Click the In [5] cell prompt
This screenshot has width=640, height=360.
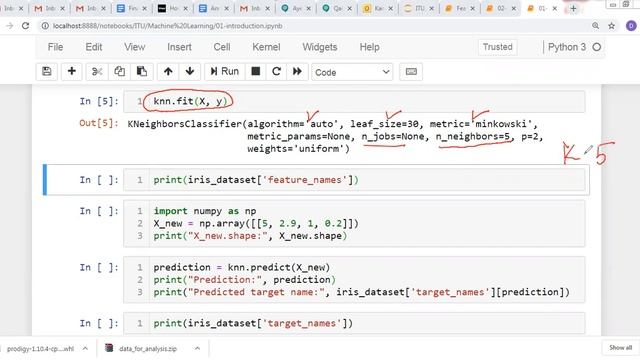point(99,101)
